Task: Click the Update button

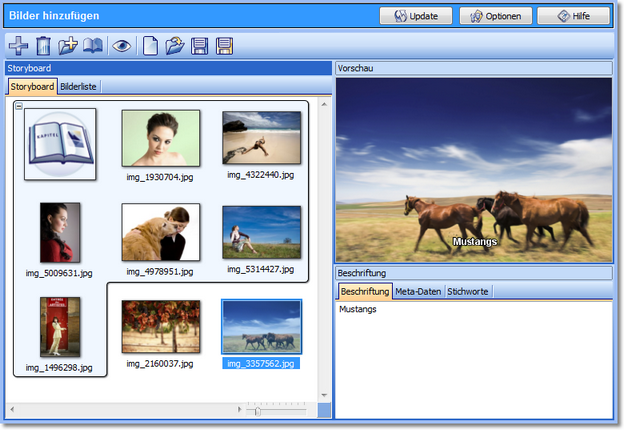Action: click(415, 16)
